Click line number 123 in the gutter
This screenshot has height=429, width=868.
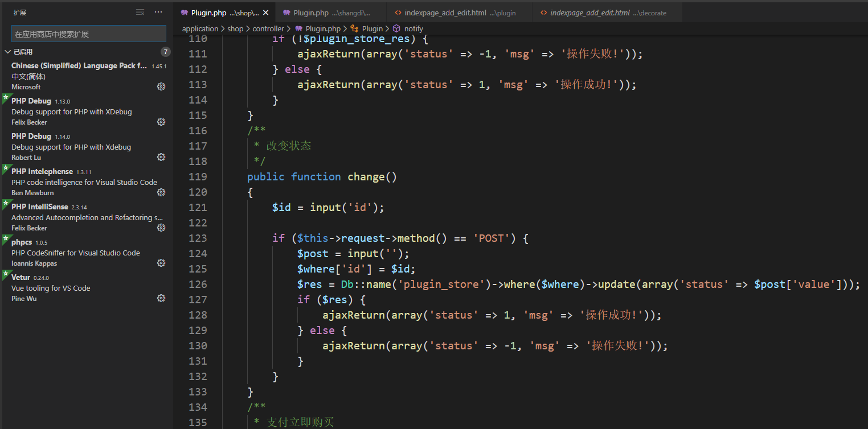point(198,238)
